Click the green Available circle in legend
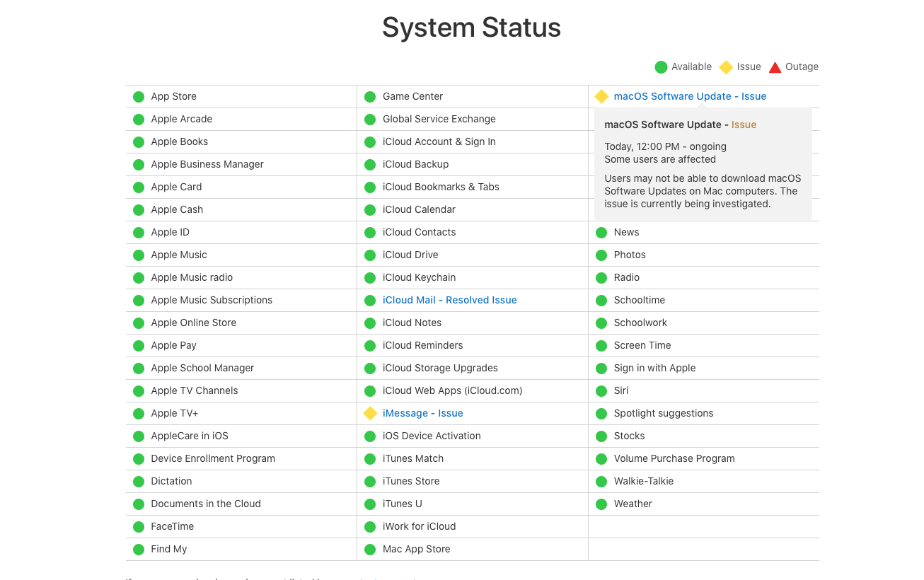The width and height of the screenshot is (924, 580). coord(661,67)
